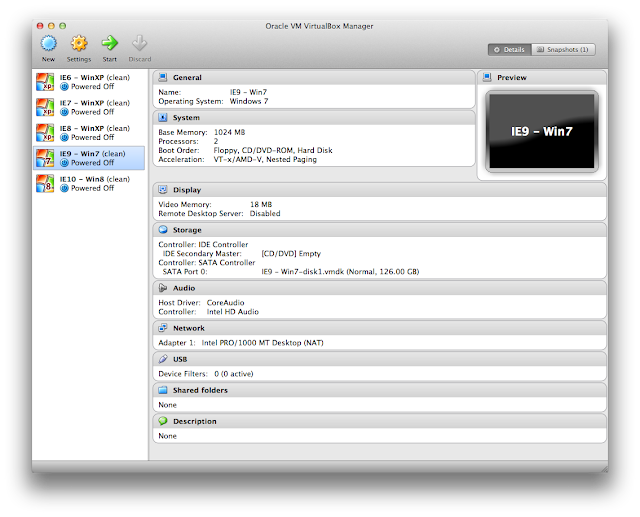Click the Network section icon
Screen dimensions: 640x517
(x=163, y=328)
